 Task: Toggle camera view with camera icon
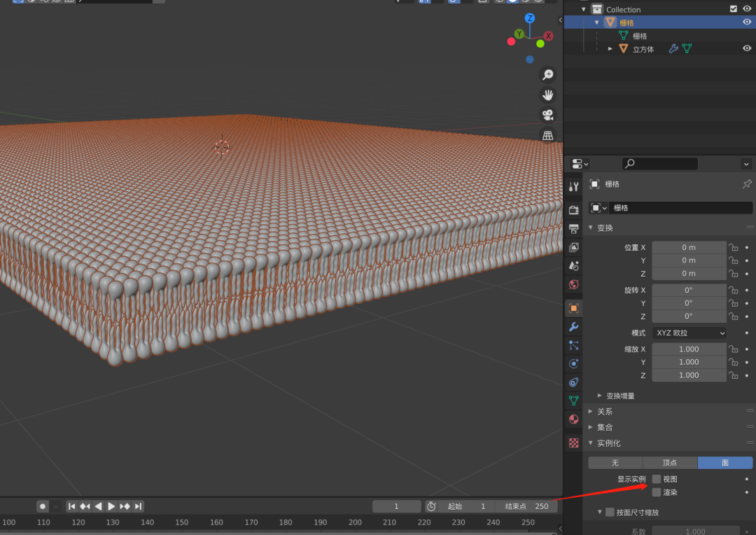(x=547, y=116)
